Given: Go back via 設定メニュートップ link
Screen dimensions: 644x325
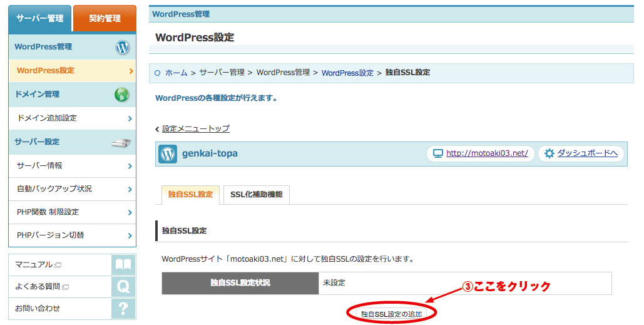Looking at the screenshot, I should 195,128.
